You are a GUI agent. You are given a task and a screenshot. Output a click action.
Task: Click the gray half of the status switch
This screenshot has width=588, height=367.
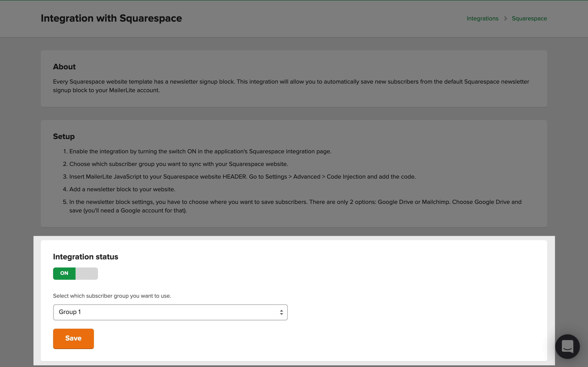pos(87,273)
